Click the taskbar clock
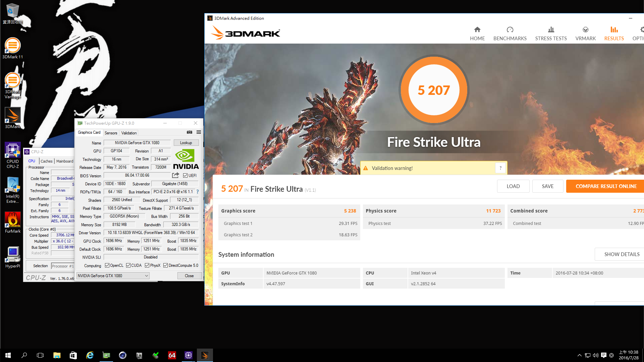Viewport: 644px width, 362px height. (x=629, y=355)
